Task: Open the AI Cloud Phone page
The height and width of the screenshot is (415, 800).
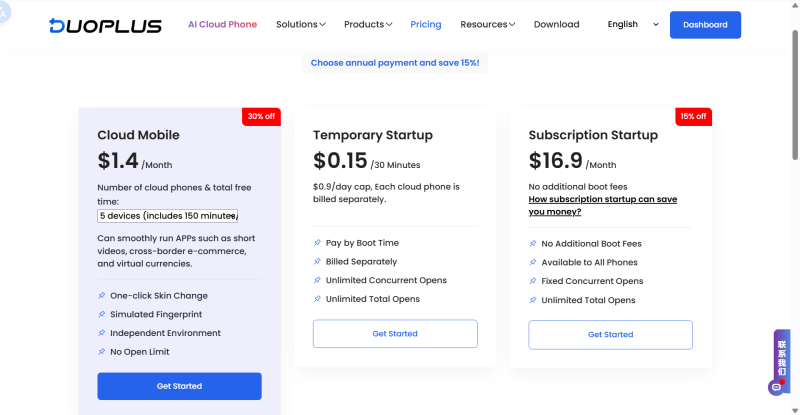Action: click(x=222, y=25)
